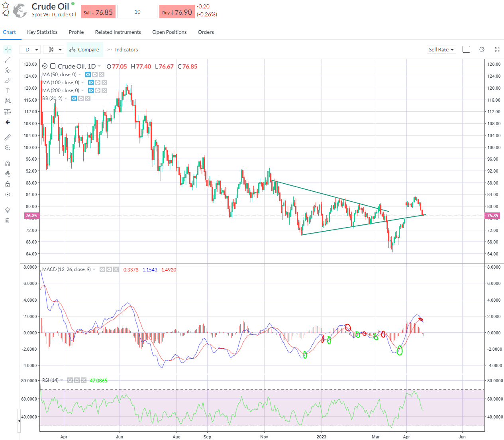This screenshot has width=504, height=440.
Task: Click the Buy 76.90 button
Action: [x=177, y=12]
